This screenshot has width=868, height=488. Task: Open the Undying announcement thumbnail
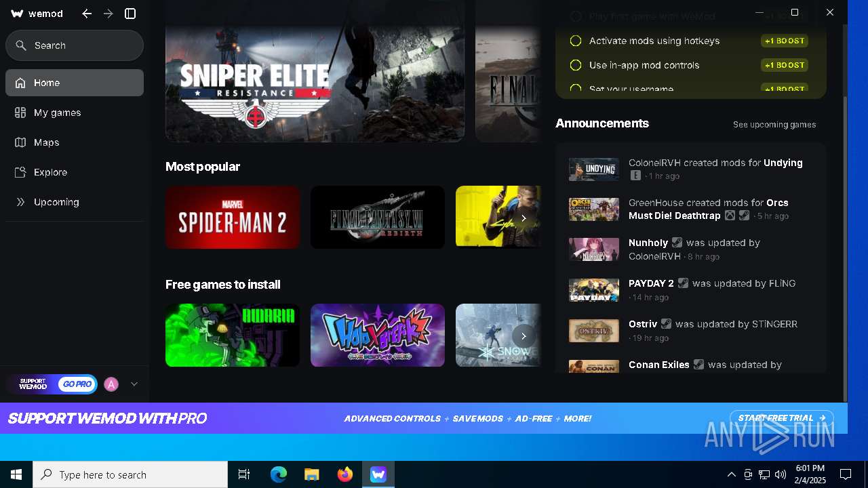(x=594, y=169)
